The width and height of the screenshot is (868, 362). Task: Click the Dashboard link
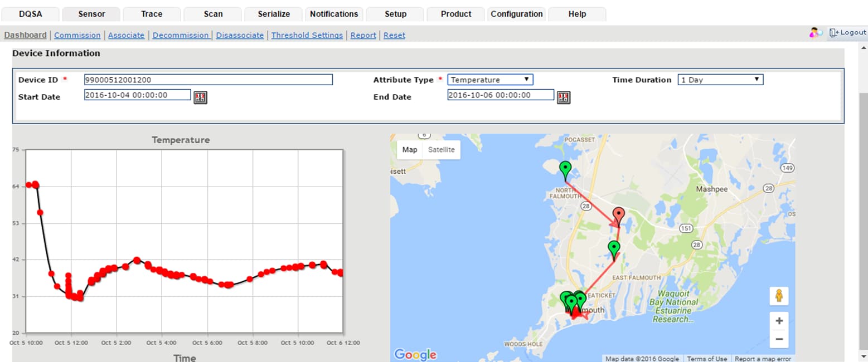(26, 35)
